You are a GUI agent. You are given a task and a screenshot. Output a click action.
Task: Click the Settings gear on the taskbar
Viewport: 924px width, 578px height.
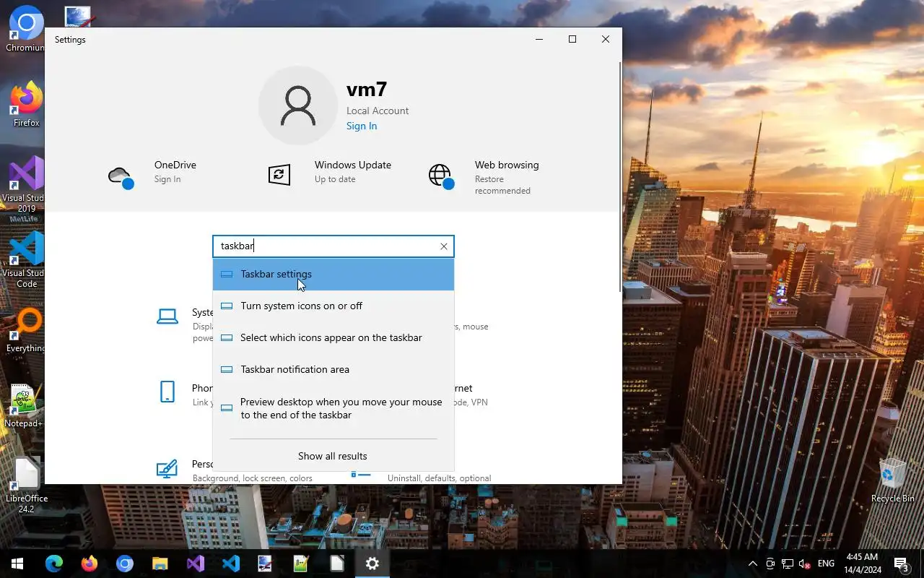(372, 564)
